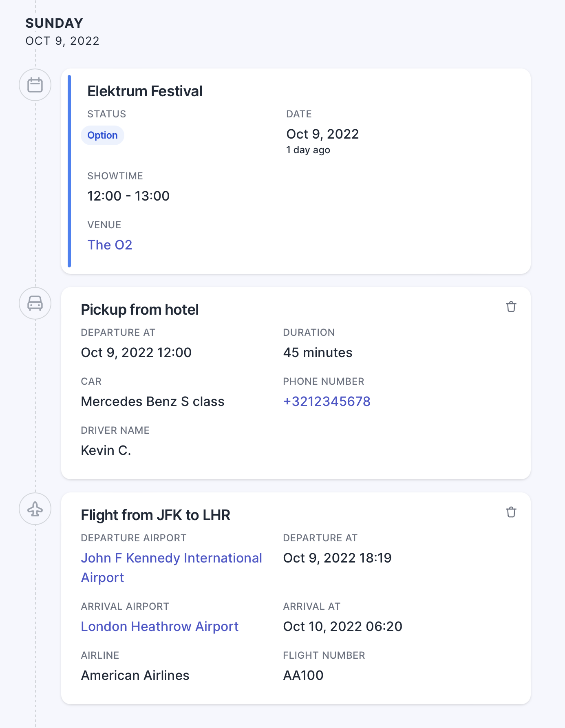Click the calendar icon beside Elektrum Festival

tap(35, 85)
